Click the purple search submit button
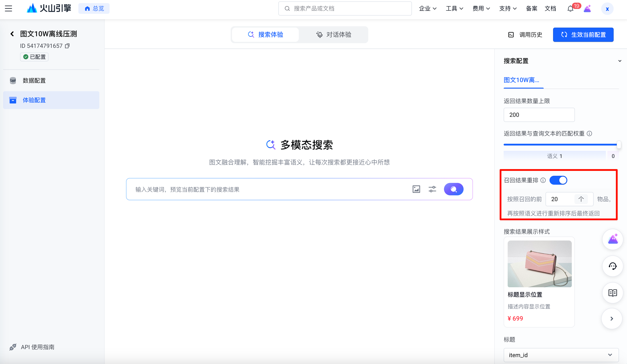This screenshot has width=627, height=364. tap(453, 189)
